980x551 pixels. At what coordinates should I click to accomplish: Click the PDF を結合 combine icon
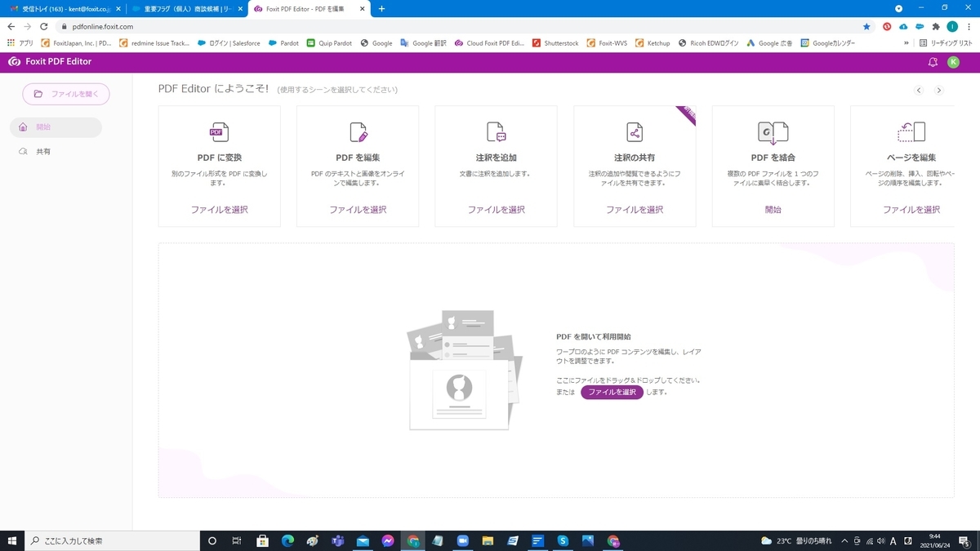pyautogui.click(x=773, y=131)
